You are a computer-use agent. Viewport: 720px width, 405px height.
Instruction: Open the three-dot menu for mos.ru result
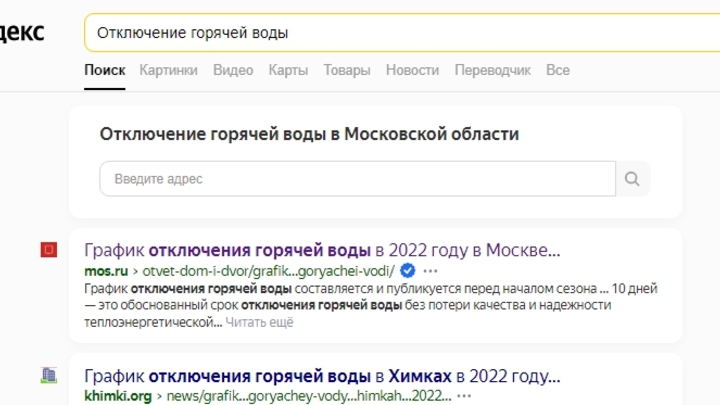[x=430, y=271]
